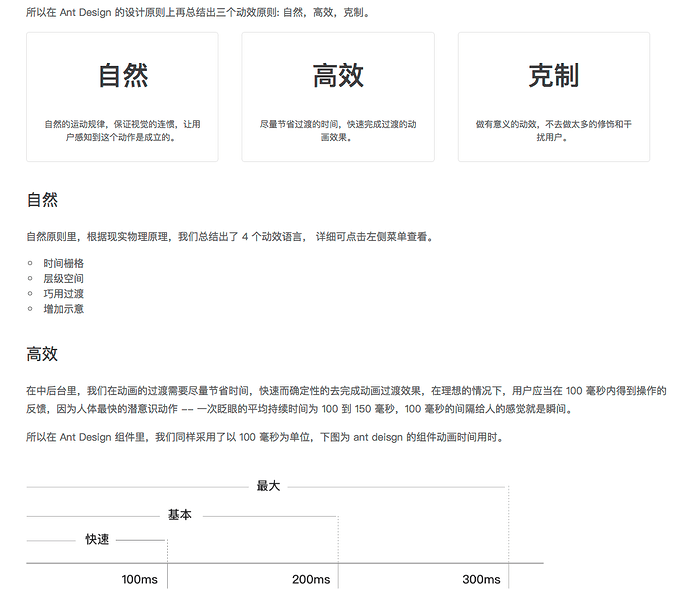The width and height of the screenshot is (690, 609).
Task: Click the 自然 principle card
Action: click(122, 97)
